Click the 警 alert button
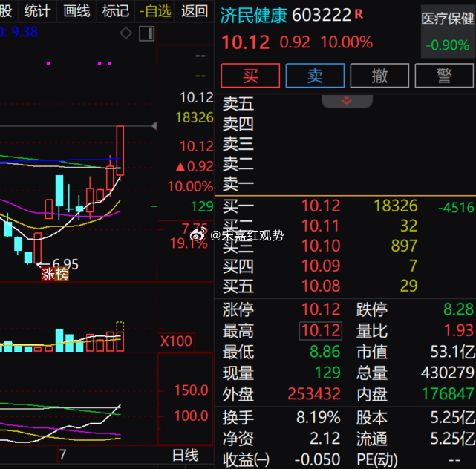This screenshot has width=476, height=469. point(444,76)
